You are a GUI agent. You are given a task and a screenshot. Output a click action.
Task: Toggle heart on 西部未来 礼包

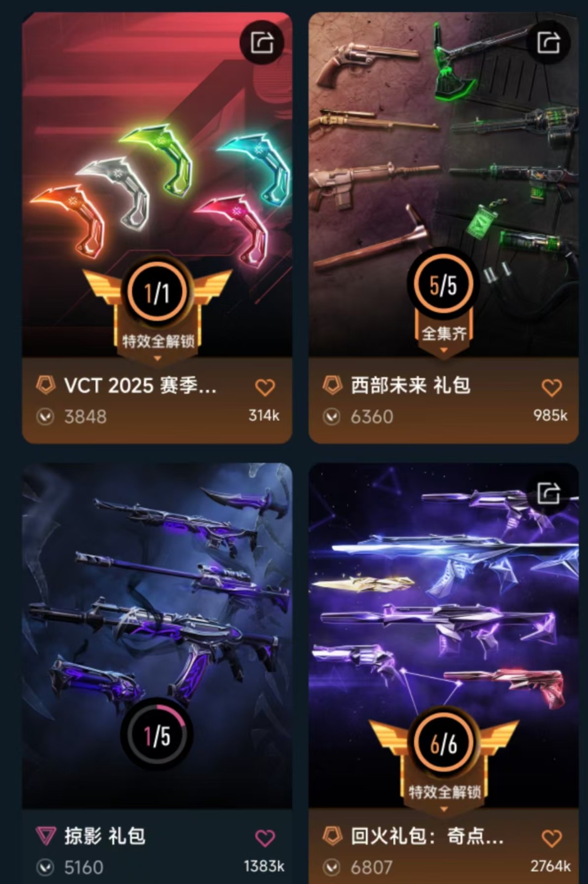pos(551,387)
